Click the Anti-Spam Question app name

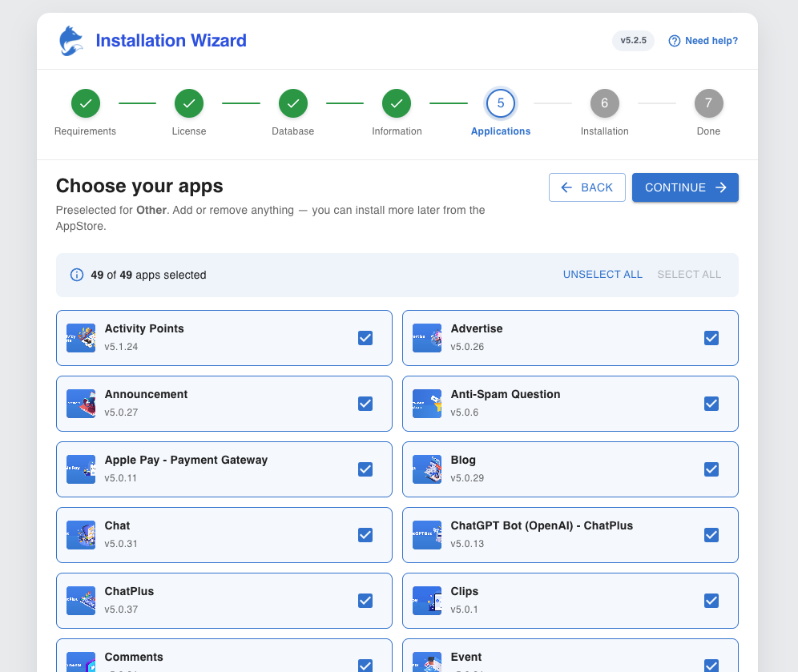coord(506,394)
